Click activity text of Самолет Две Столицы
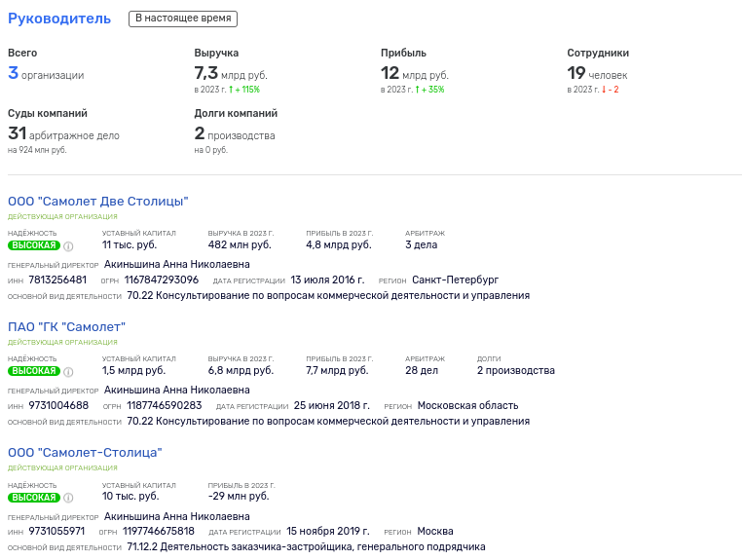This screenshot has height=560, width=743. [x=328, y=296]
